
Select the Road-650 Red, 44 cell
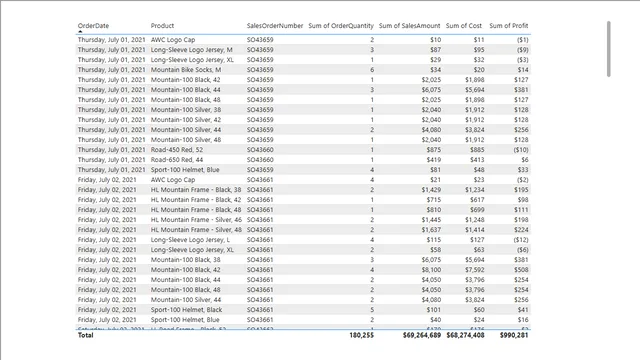point(177,160)
